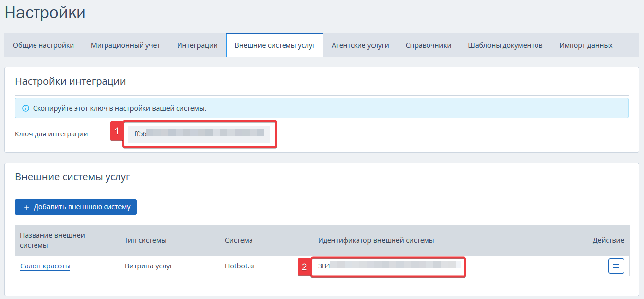Select the Интеграции tab
This screenshot has width=644, height=299.
(197, 45)
